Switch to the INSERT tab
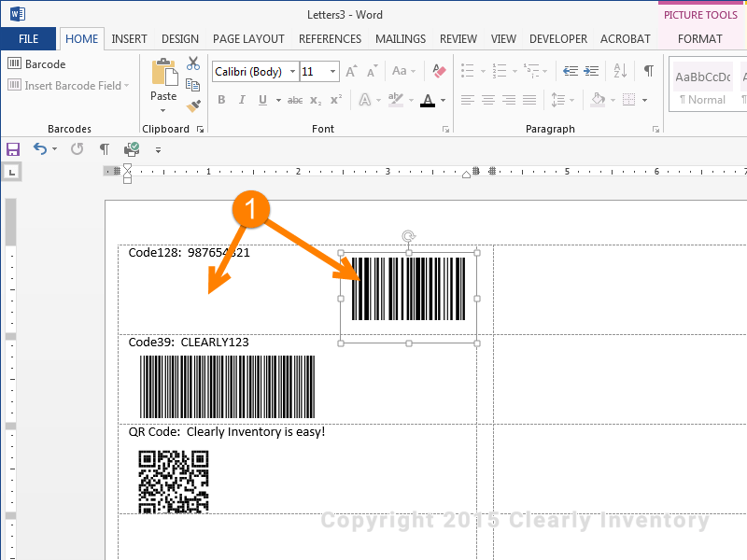This screenshot has height=560, width=747. pos(129,39)
